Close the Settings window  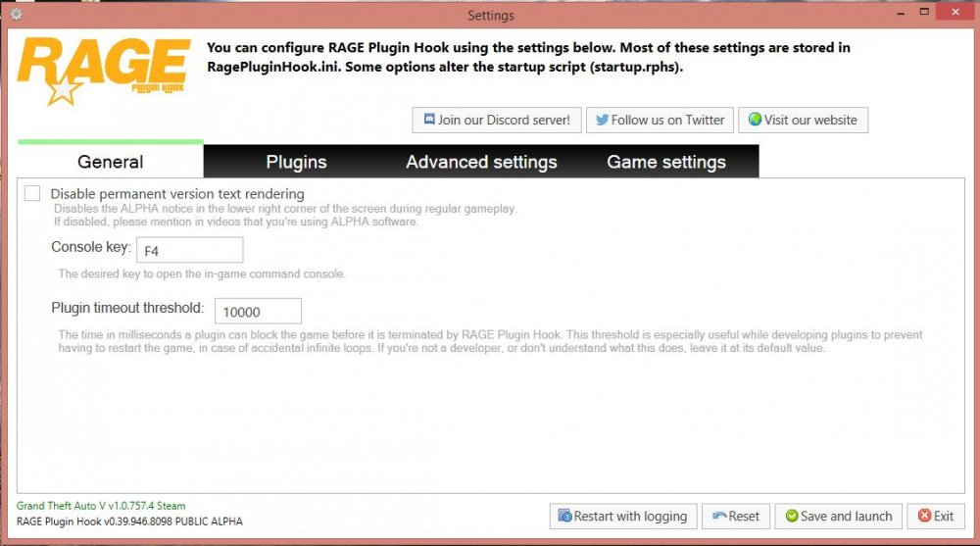pyautogui.click(x=955, y=12)
